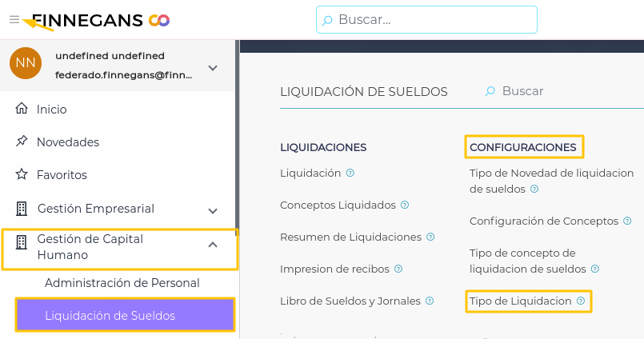Screen dimensions: 644x339
Task: Click help icon beside Liquidación
Action: (350, 173)
